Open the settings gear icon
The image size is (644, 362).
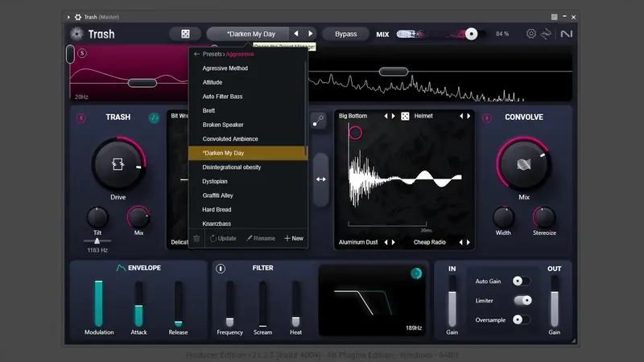[531, 34]
